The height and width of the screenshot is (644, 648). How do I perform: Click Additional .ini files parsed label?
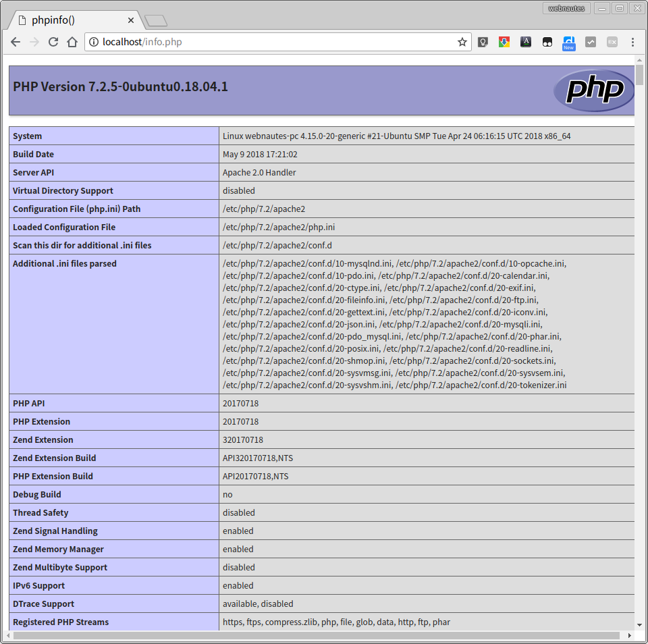pos(65,263)
